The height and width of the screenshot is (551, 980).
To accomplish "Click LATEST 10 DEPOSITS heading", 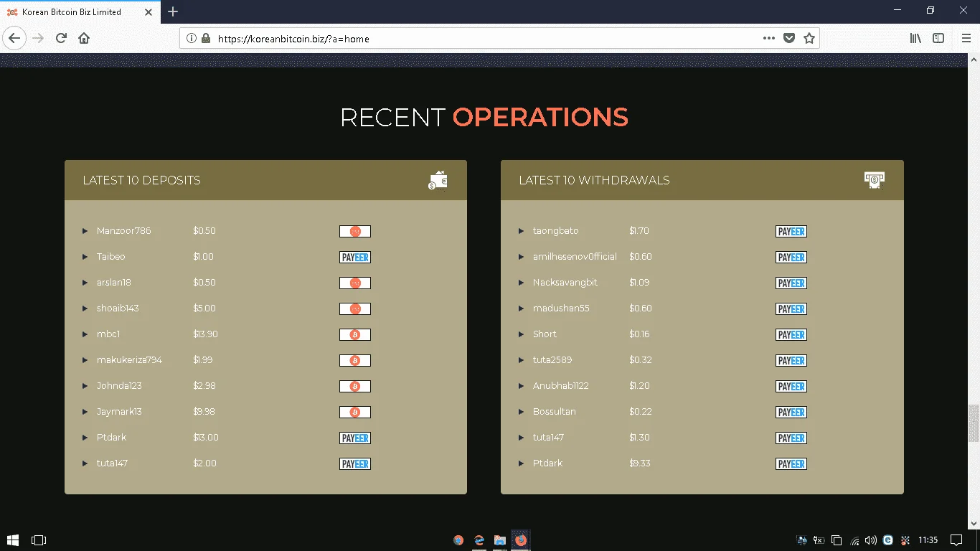I will pyautogui.click(x=141, y=180).
